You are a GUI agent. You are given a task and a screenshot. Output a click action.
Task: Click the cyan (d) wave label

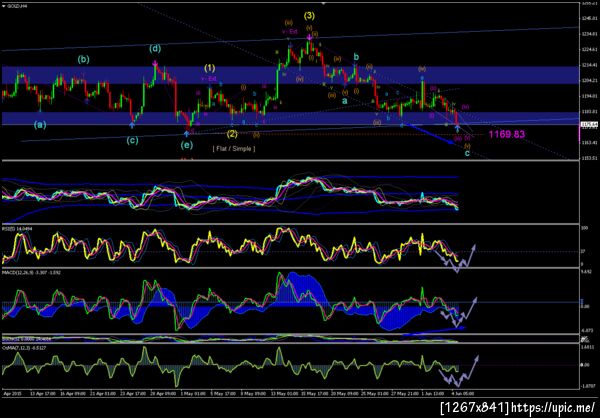[x=155, y=49]
